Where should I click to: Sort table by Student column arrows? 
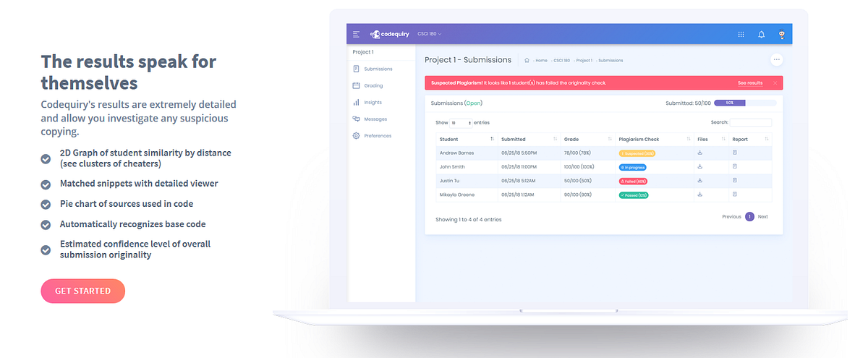492,139
